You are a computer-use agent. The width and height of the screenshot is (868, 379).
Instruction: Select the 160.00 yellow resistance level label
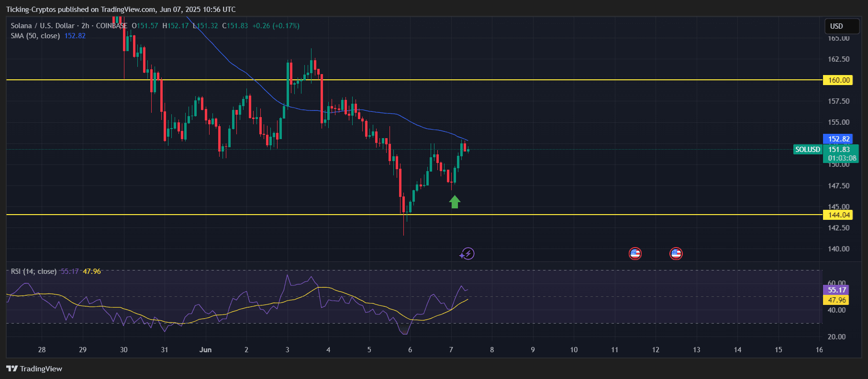click(838, 80)
